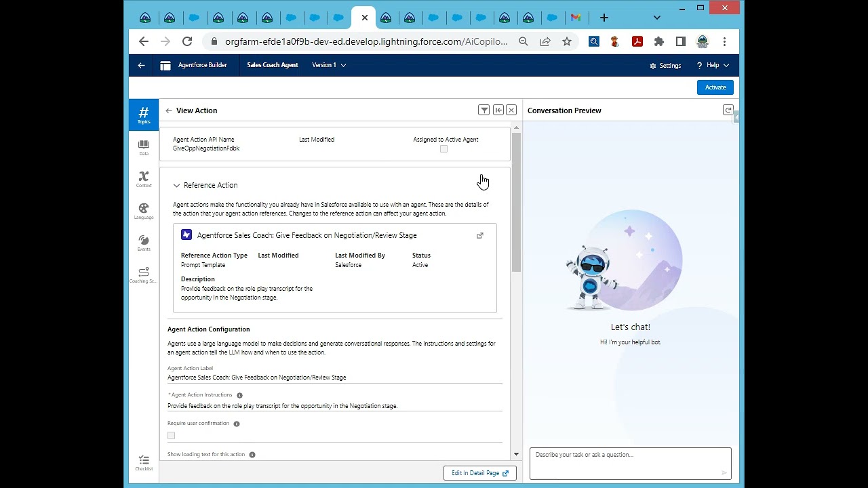868x488 pixels.
Task: Switch to the Gmail browser tab
Action: pyautogui.click(x=576, y=18)
